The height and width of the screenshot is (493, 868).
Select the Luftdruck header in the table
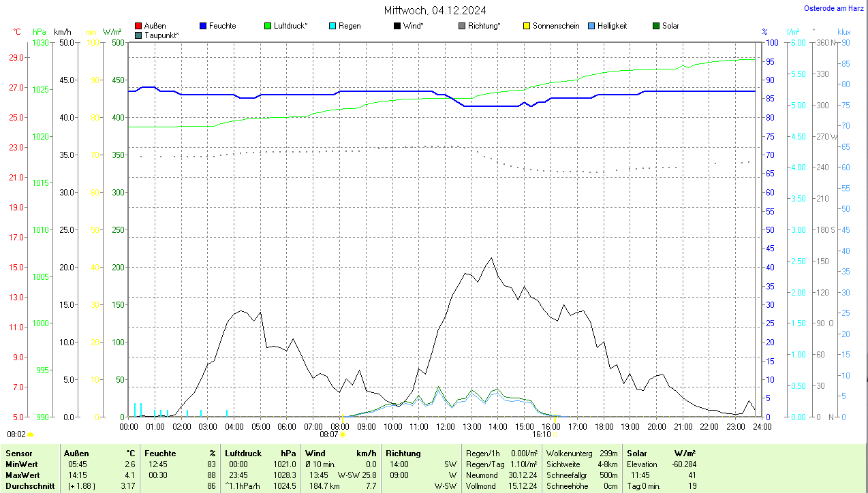(x=243, y=454)
